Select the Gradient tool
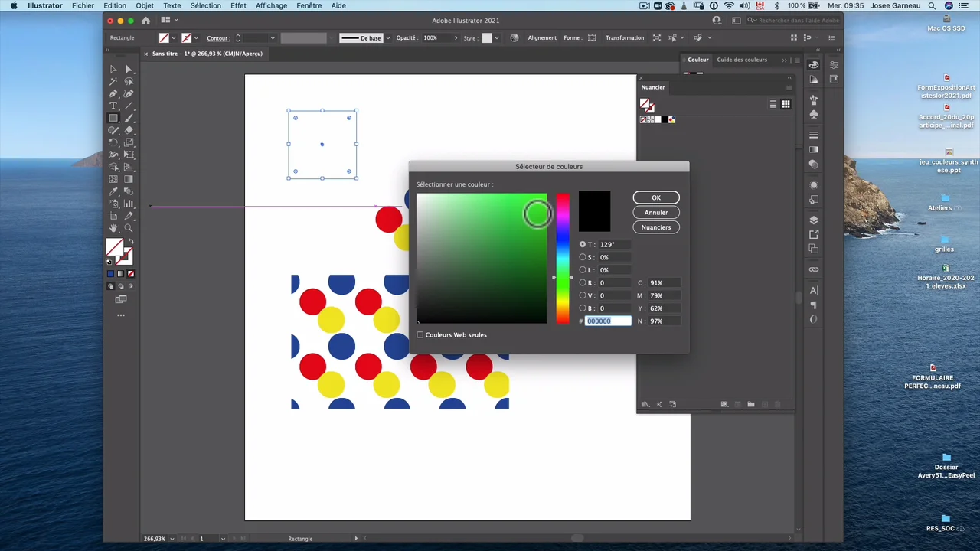This screenshot has height=551, width=980. pos(129,179)
